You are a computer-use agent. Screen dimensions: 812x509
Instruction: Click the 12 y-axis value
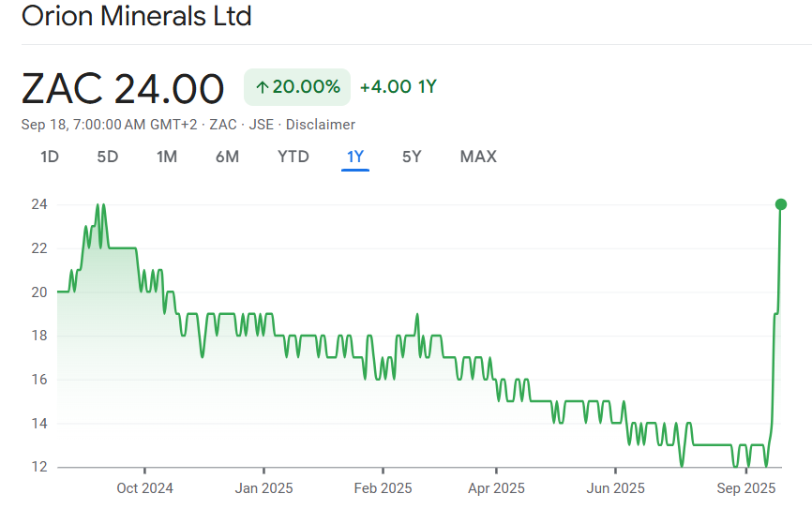point(39,467)
